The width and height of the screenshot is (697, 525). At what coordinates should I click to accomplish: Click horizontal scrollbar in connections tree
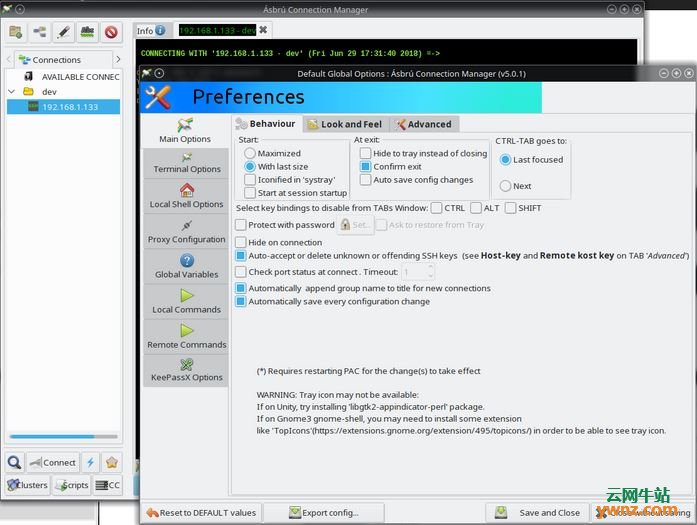tap(64, 437)
